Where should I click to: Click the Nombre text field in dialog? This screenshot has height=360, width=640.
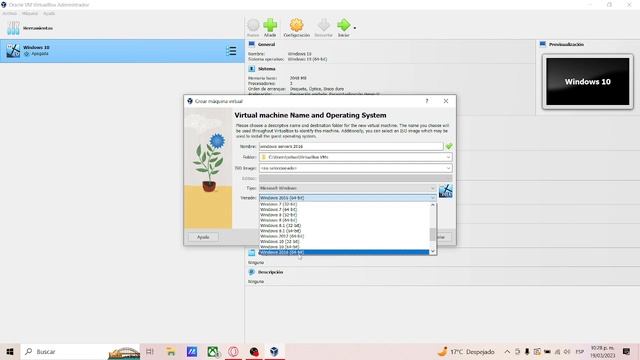(351, 146)
